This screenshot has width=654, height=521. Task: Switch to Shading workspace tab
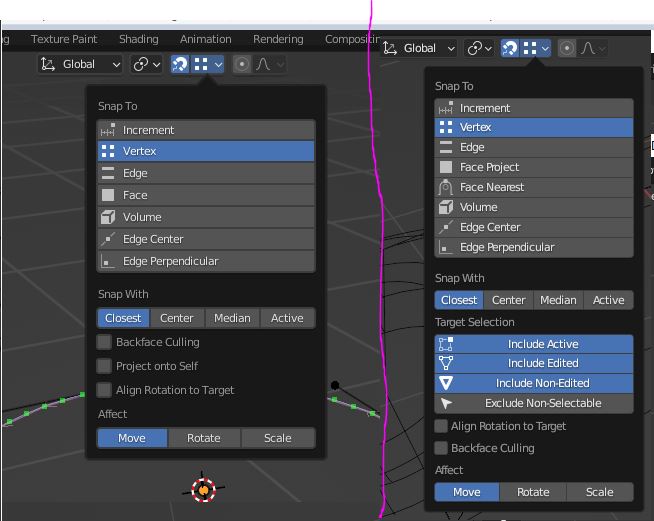coord(139,39)
